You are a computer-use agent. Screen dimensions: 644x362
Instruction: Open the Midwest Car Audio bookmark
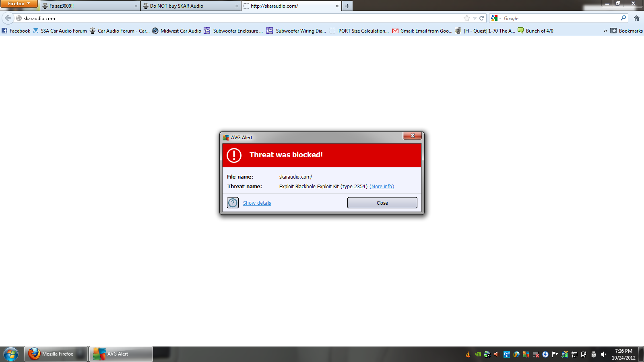[177, 31]
